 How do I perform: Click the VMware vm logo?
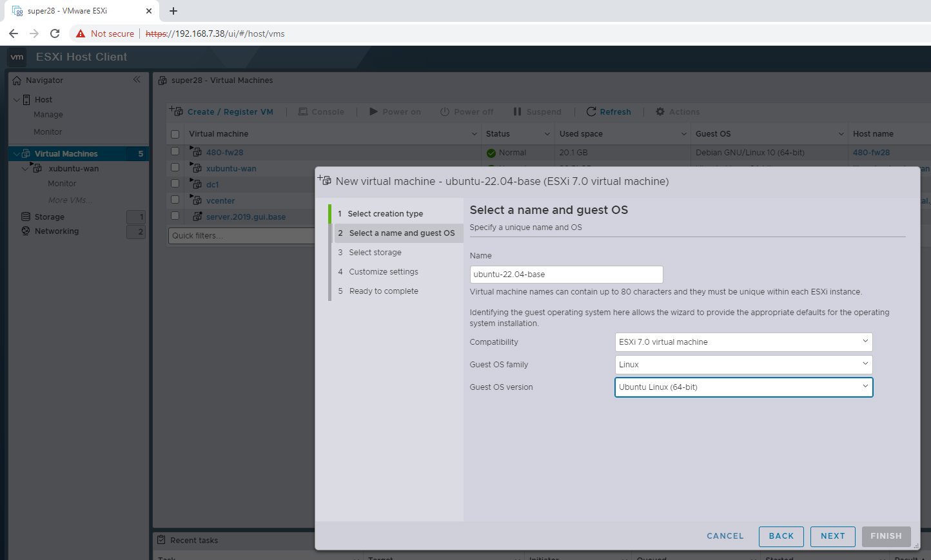click(x=17, y=57)
